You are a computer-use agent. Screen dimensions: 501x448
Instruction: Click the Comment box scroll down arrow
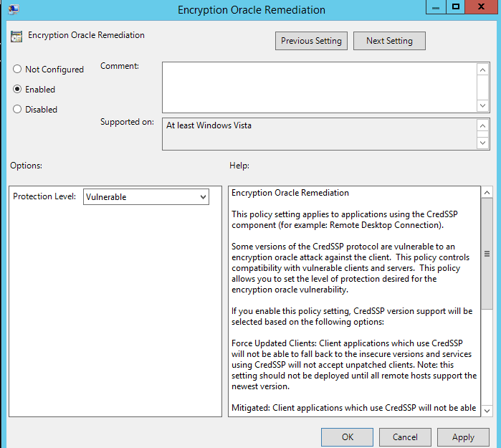click(483, 105)
